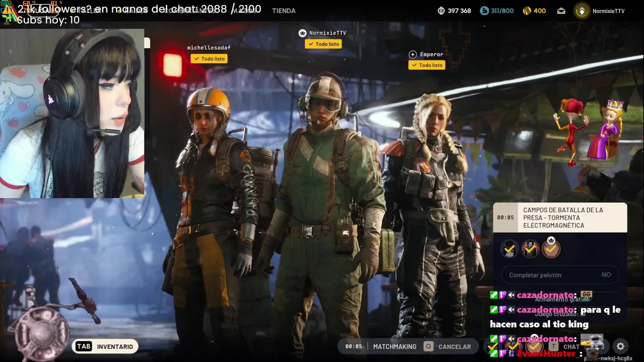Click the 397 368 silver currency counter

[454, 11]
